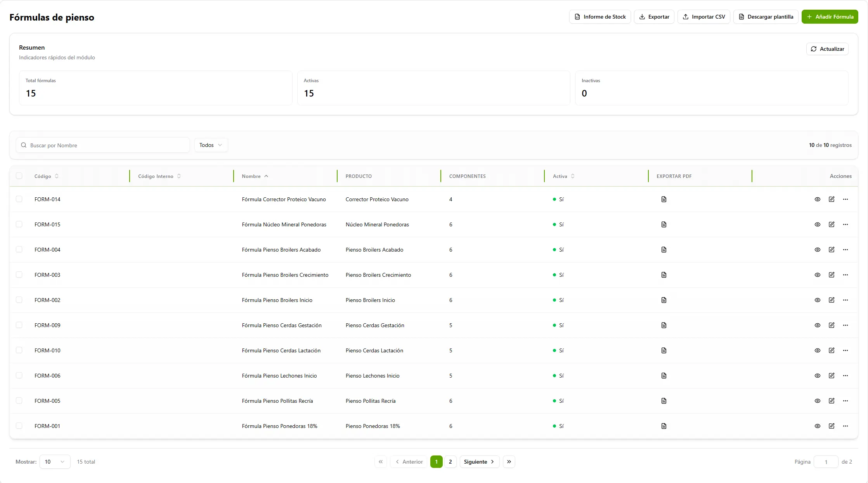Click the Buscar por Nombre search field
Screen dimensions: 868x483
pyautogui.click(x=103, y=145)
